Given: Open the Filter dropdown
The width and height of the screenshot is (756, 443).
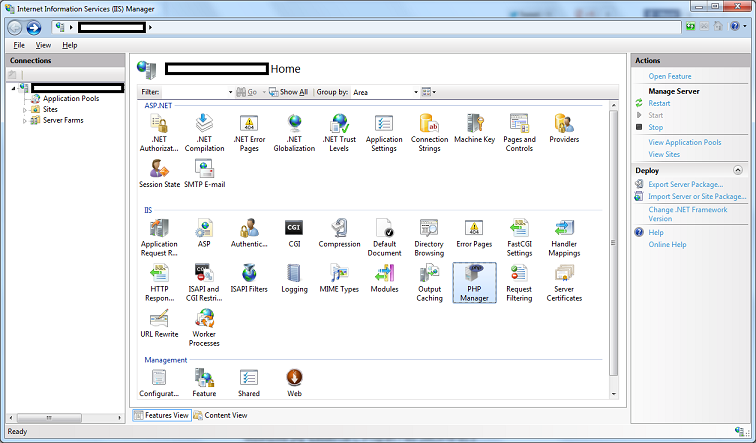Looking at the screenshot, I should click(x=230, y=92).
